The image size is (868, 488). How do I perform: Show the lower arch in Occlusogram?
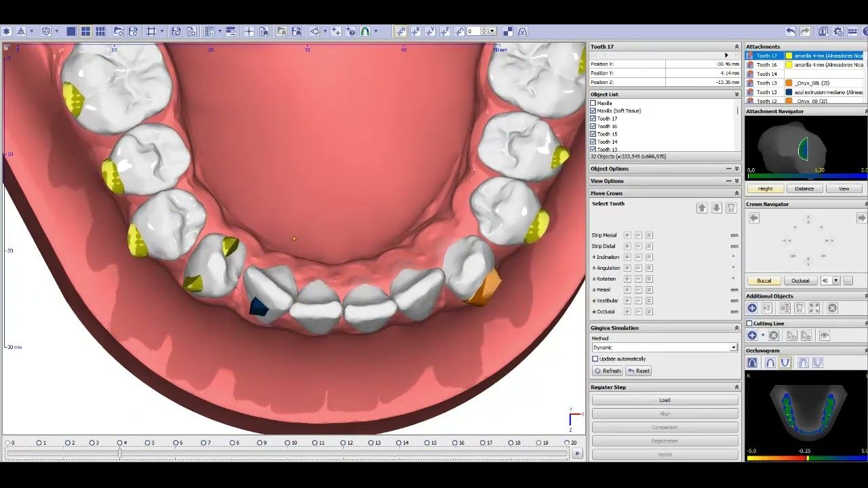pos(785,363)
